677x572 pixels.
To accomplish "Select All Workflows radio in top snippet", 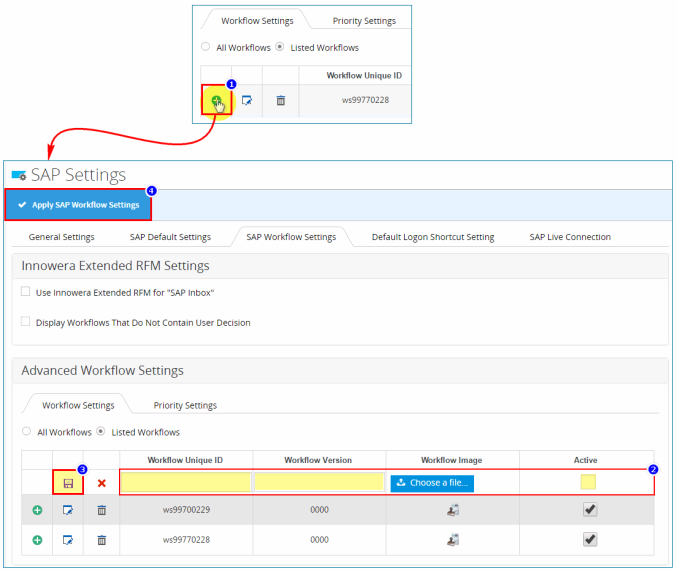I will point(206,46).
